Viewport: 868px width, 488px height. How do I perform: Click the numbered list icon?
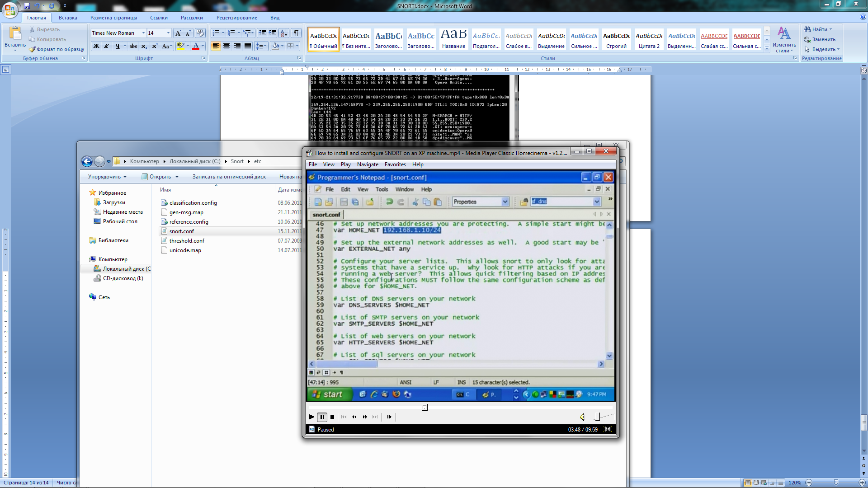[231, 33]
